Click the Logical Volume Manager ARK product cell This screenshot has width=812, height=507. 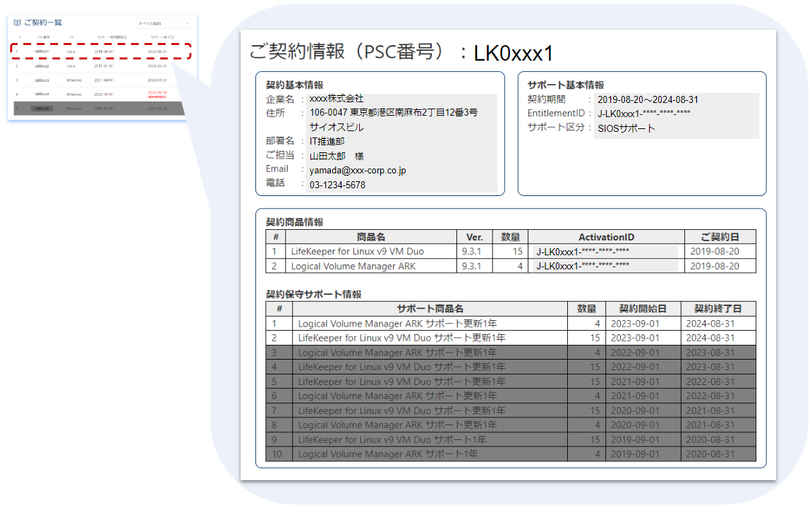point(371,266)
